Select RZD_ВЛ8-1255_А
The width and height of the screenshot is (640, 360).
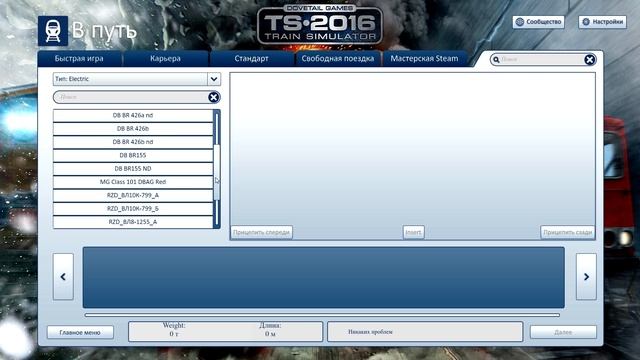coord(133,222)
